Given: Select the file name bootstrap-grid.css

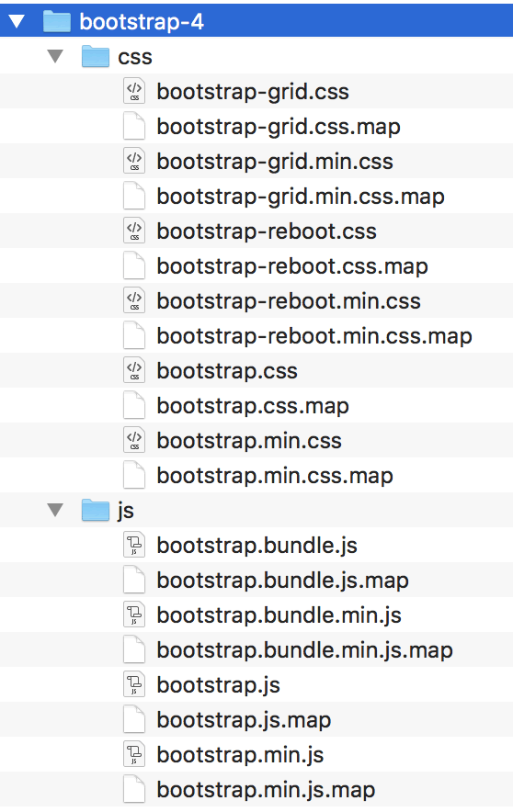Looking at the screenshot, I should [x=253, y=92].
